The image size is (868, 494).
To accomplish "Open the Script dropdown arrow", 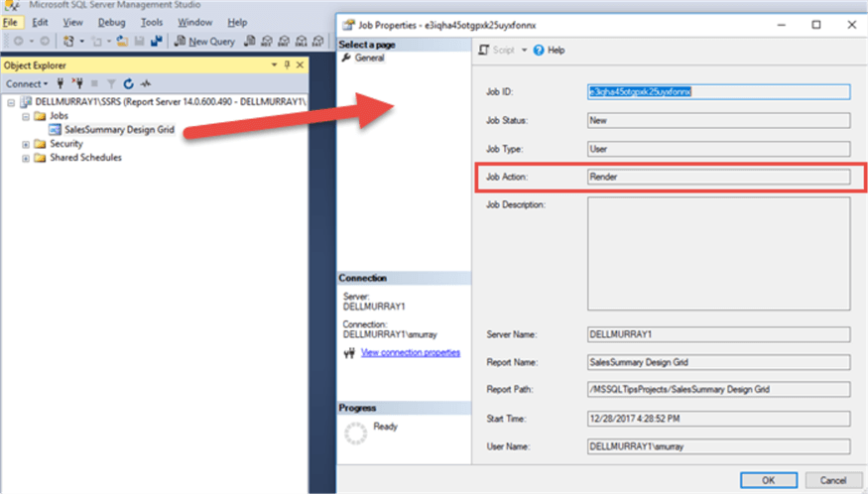I will coord(524,50).
